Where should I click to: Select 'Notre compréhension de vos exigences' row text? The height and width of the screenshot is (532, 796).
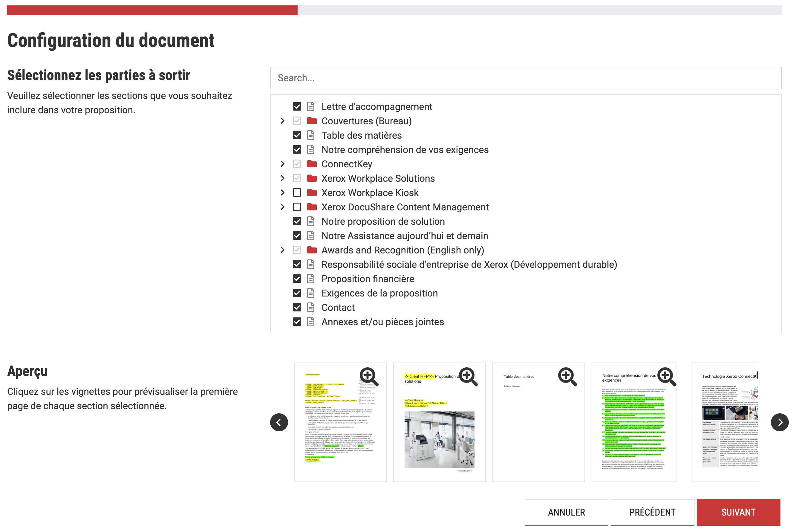pos(405,150)
